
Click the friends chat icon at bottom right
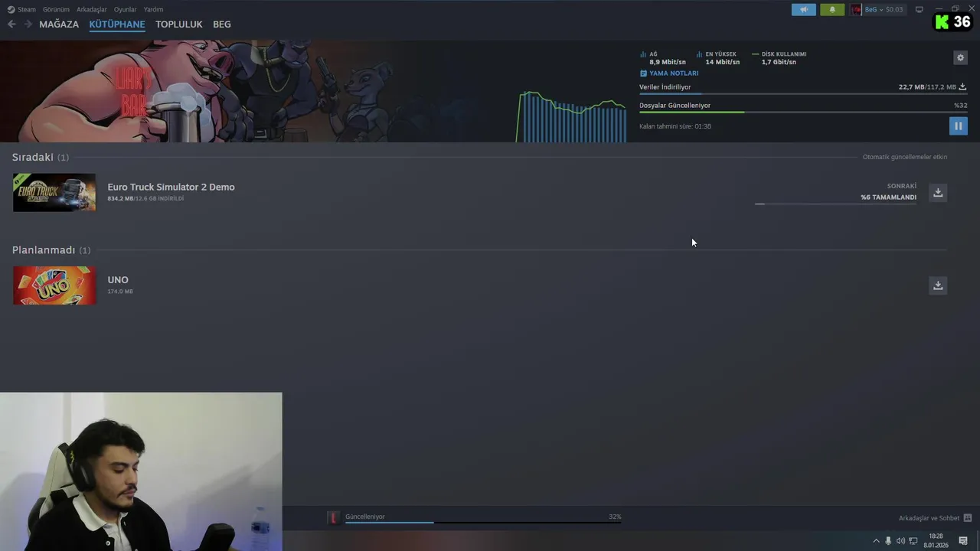(968, 518)
